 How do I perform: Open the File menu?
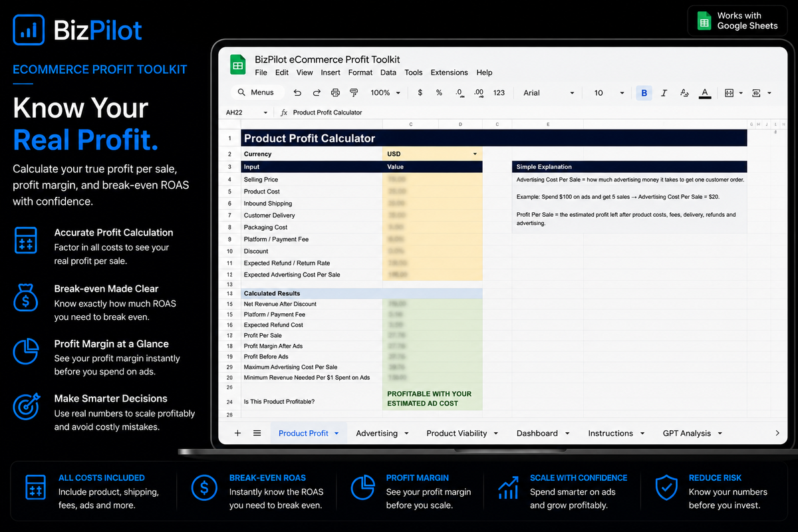tap(261, 72)
